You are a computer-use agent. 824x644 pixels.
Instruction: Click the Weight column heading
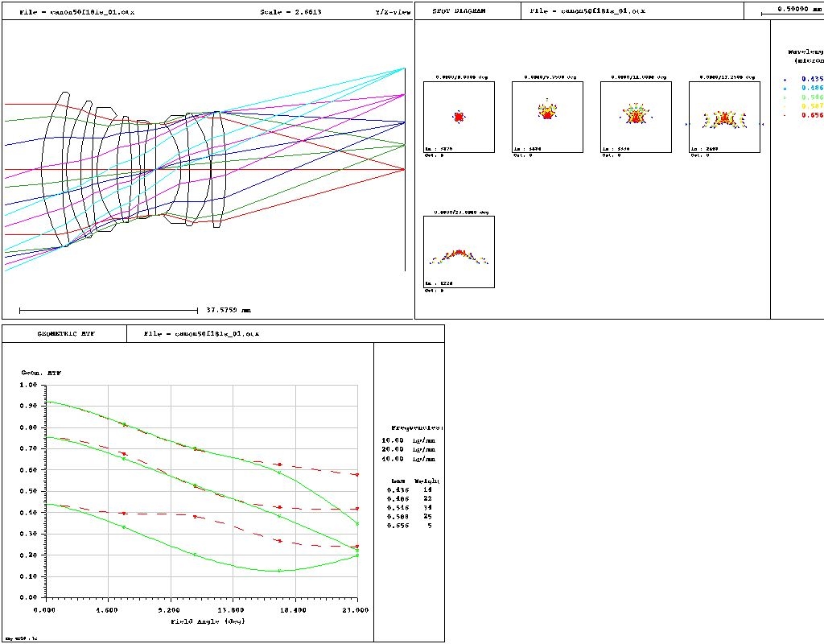[x=426, y=481]
